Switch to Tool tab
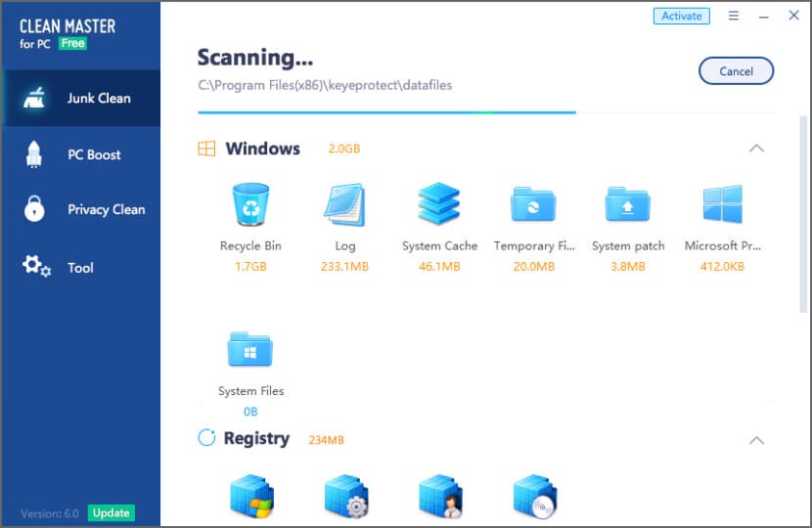The image size is (812, 528). [81, 267]
